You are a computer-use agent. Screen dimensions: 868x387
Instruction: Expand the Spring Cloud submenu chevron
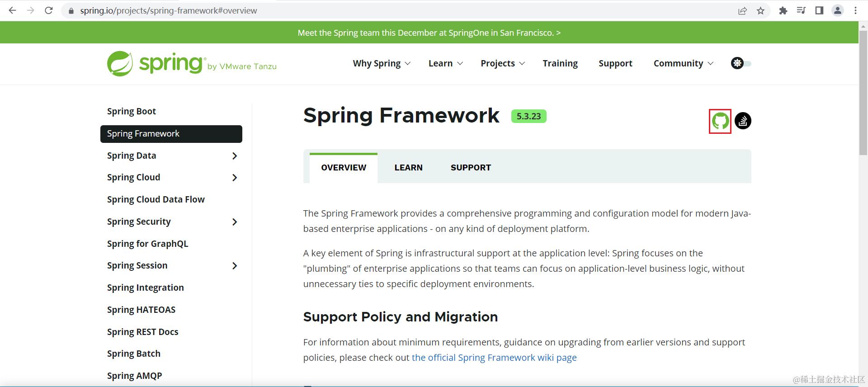(235, 178)
